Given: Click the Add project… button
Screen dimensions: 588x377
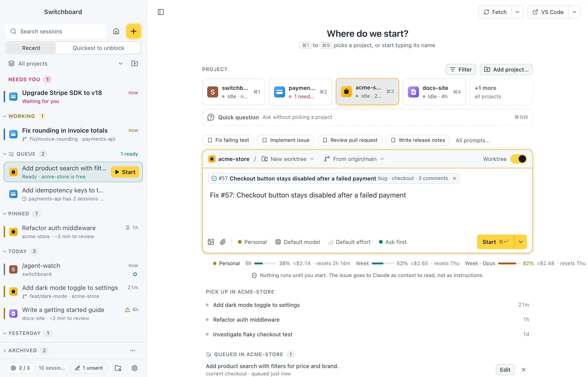Looking at the screenshot, I should click(506, 69).
